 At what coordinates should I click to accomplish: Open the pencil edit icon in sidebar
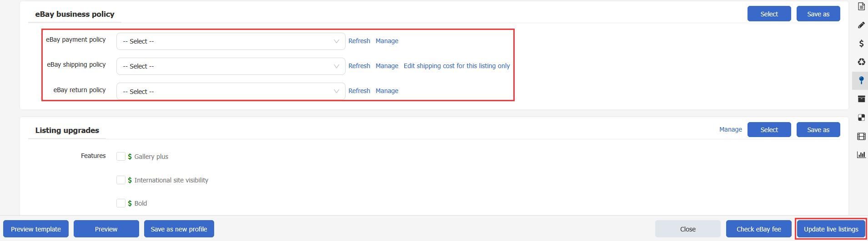[861, 25]
